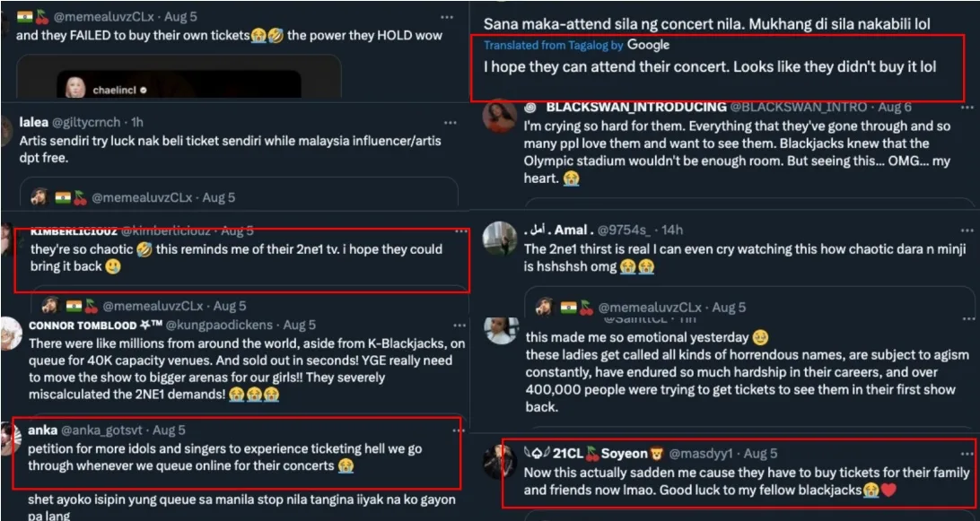The width and height of the screenshot is (980, 521).
Task: Open more options on the top-left memealuvzCLx tweet
Action: point(446,17)
